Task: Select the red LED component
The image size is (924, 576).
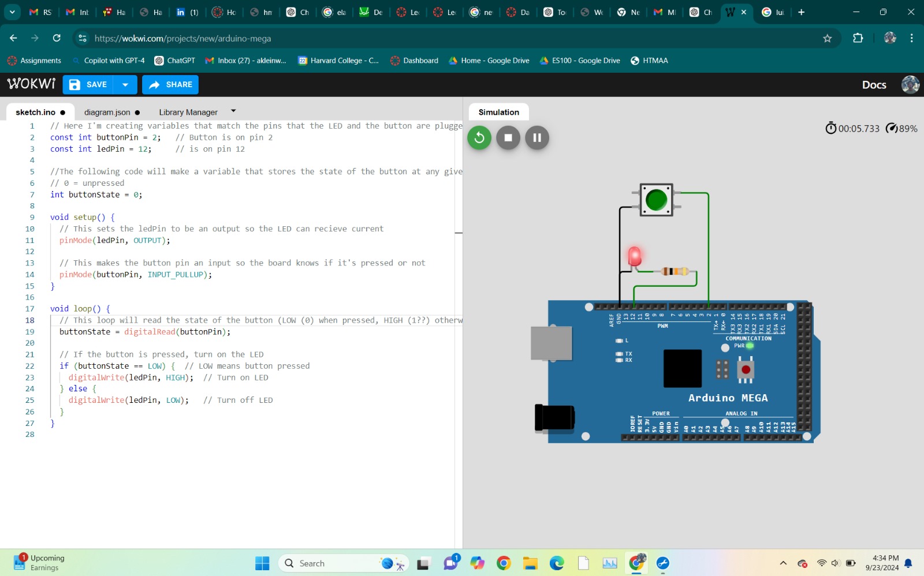Action: pos(635,256)
